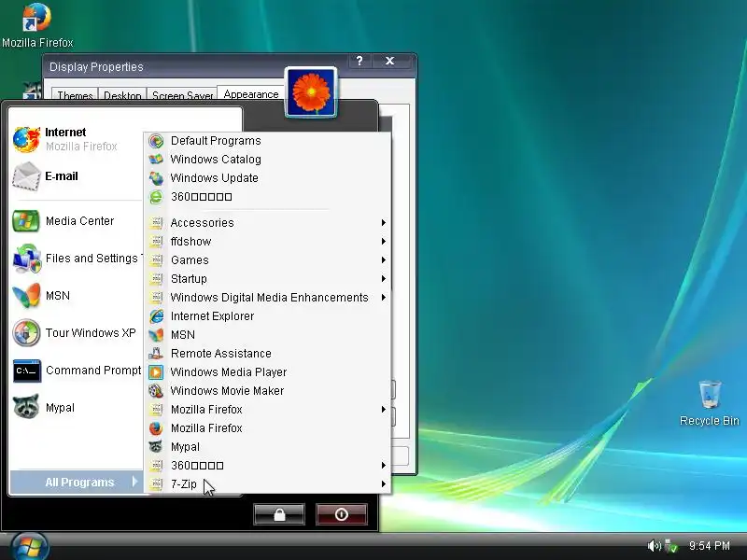Expand the Startup submenu arrow
The image size is (747, 560).
point(383,278)
